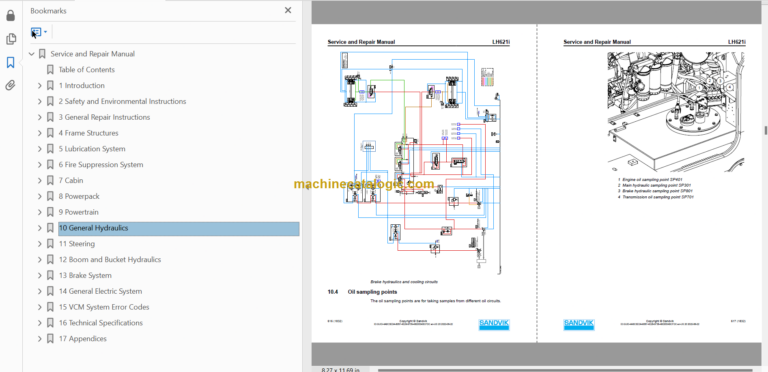Expand the 5 Lubrication System chevron

click(40, 149)
